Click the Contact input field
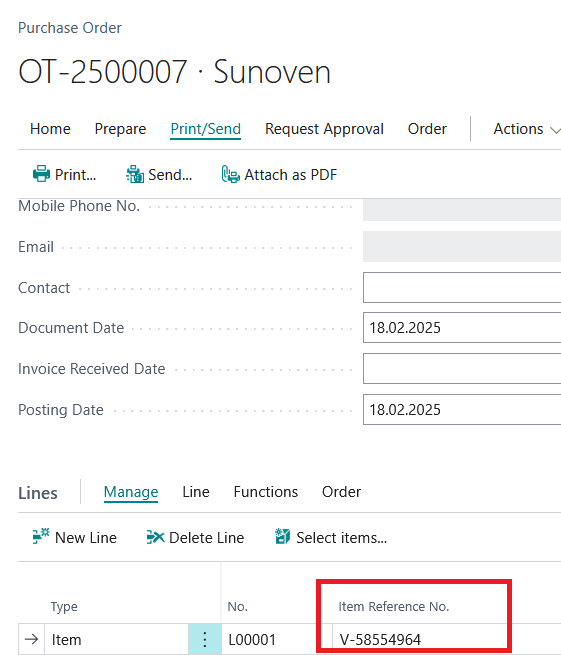The height and width of the screenshot is (655, 561). click(462, 287)
